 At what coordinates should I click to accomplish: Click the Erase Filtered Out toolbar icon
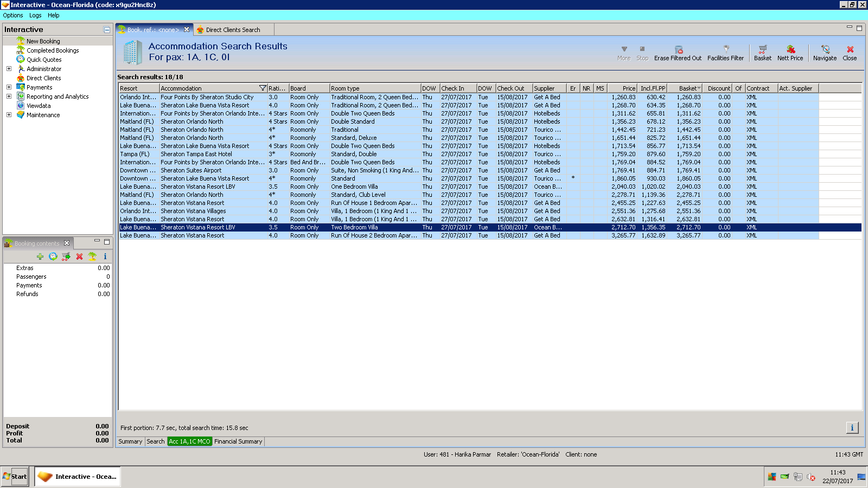(x=678, y=49)
